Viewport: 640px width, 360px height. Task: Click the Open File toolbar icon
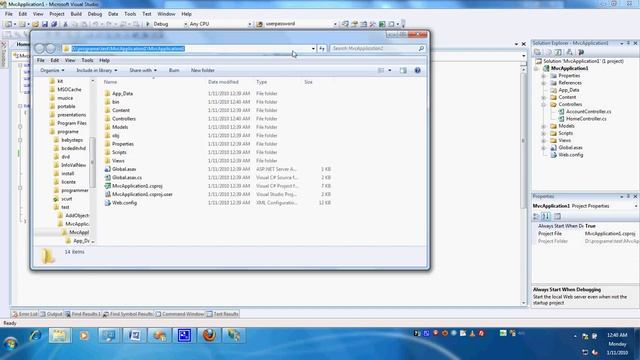36,24
